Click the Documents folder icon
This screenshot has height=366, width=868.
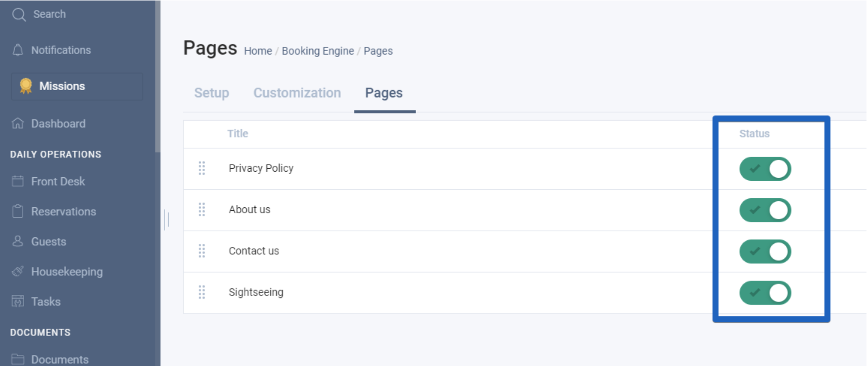pos(18,359)
